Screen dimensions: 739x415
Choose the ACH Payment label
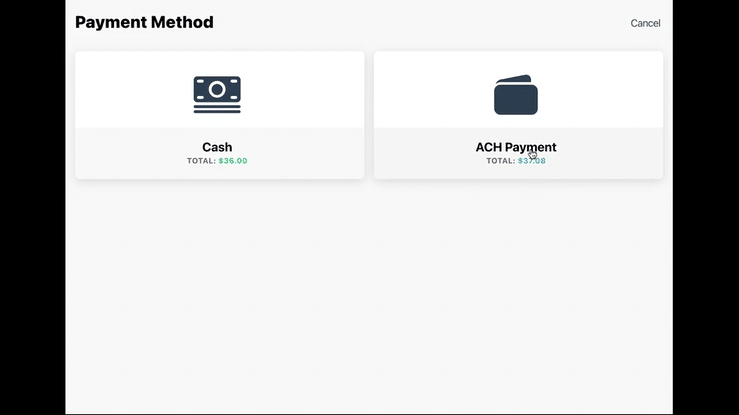[x=515, y=147]
